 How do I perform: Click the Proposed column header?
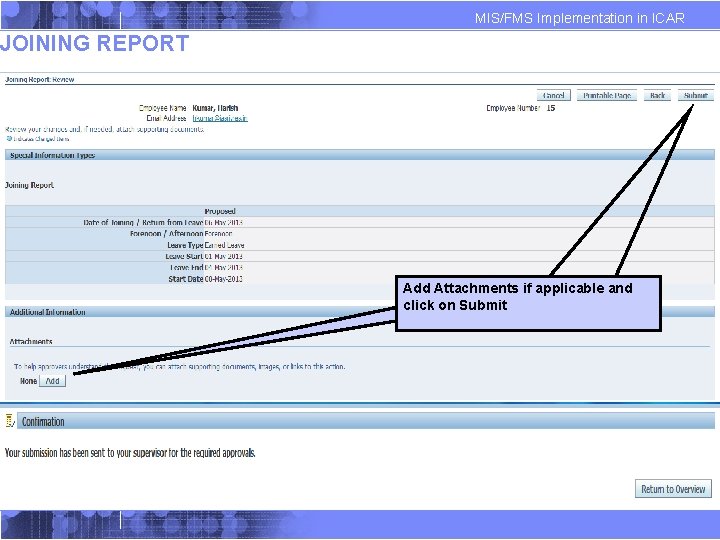[x=220, y=211]
